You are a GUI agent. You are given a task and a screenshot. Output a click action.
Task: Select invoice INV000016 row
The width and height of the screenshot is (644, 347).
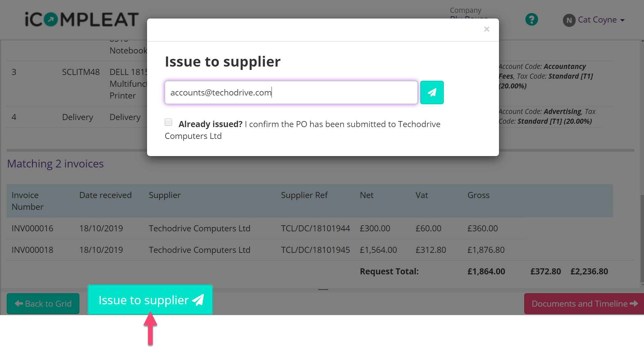(266, 228)
